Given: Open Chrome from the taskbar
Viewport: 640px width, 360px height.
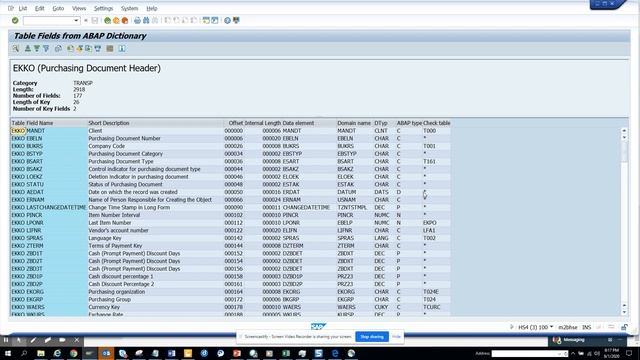Looking at the screenshot, I should coord(73,353).
